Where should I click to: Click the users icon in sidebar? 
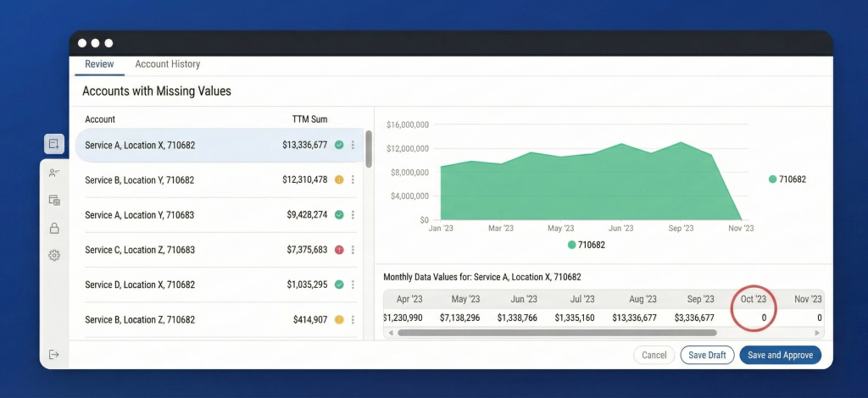tap(54, 173)
